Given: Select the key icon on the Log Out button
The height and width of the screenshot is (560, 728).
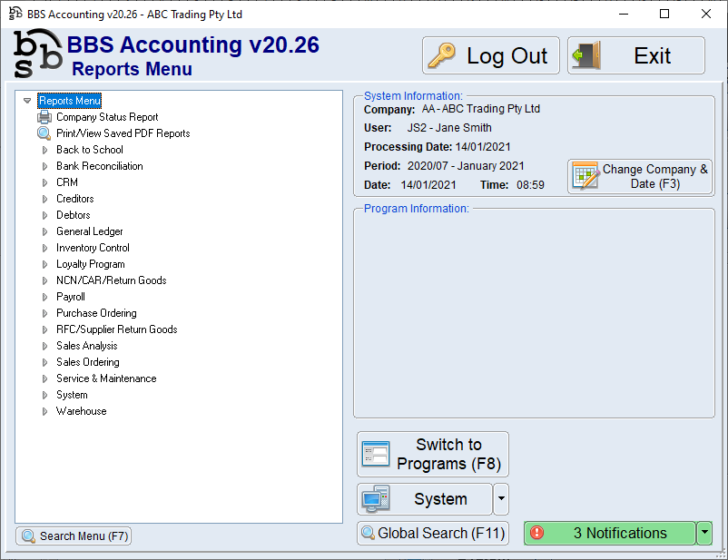Looking at the screenshot, I should pyautogui.click(x=444, y=54).
